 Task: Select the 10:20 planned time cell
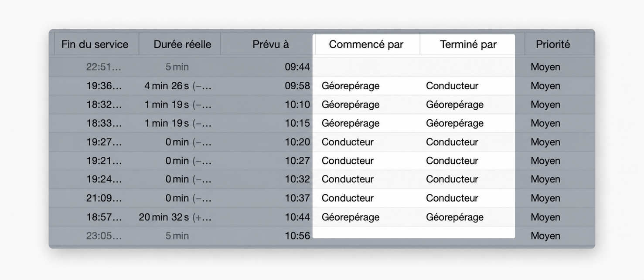click(297, 142)
